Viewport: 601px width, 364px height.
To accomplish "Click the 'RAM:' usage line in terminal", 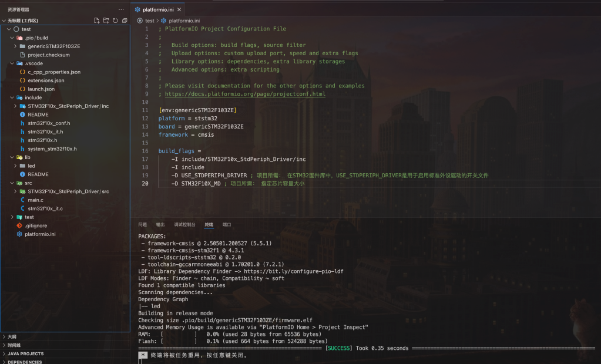I will (x=230, y=334).
